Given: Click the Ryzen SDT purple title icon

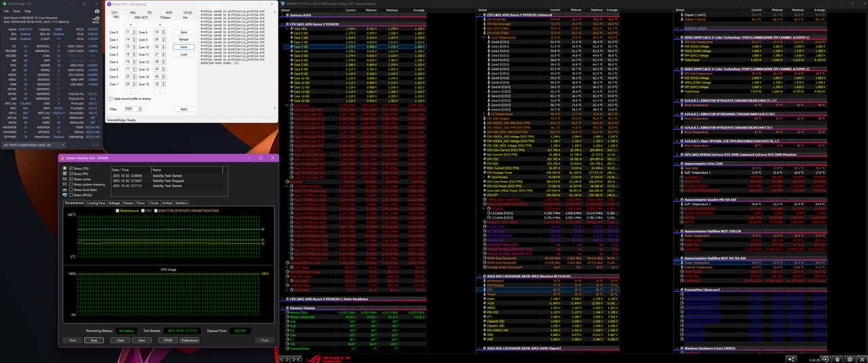Looking at the screenshot, I should [109, 4].
